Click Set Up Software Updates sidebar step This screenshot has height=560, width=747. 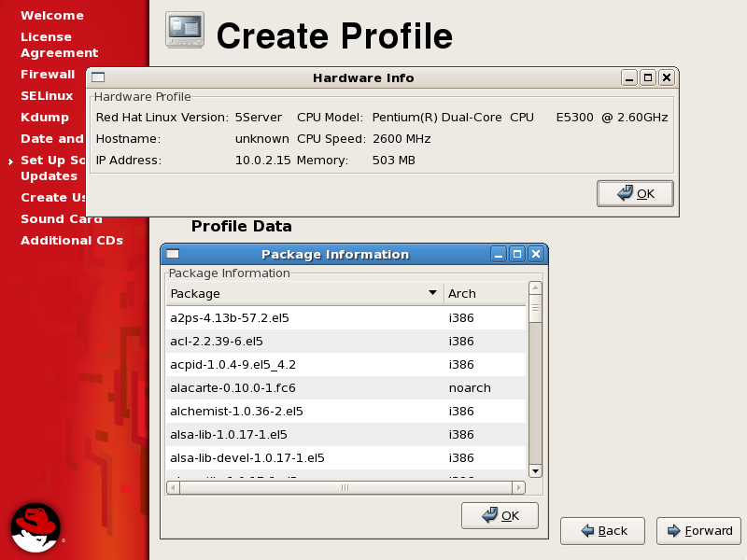click(x=52, y=168)
